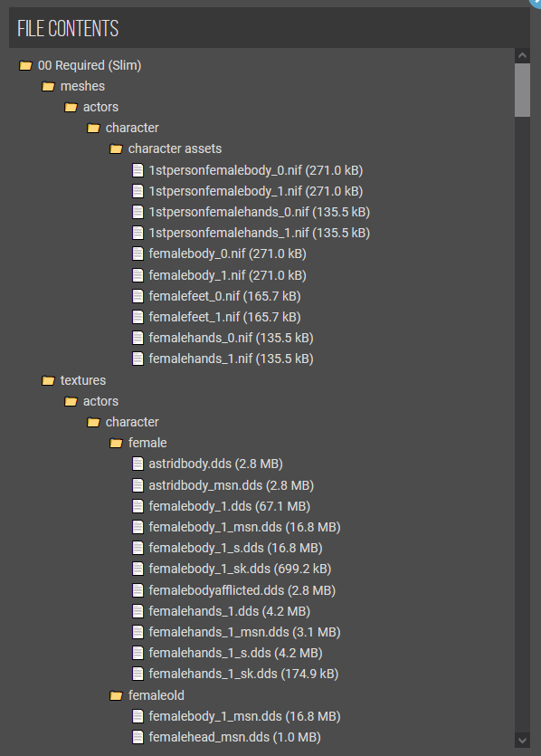541x756 pixels.
Task: Click text 1stpersonfemalehands_1.nif (135.5 kB)
Action: [x=259, y=233]
